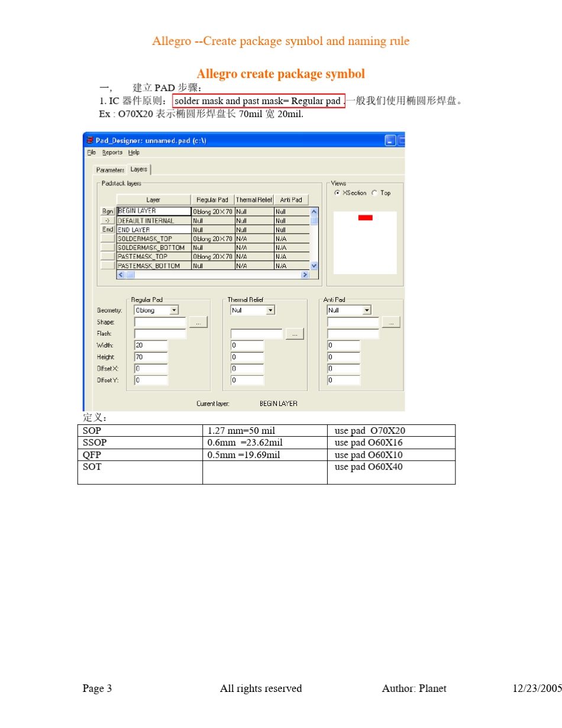Click the Regular Pad Offset X field
The height and width of the screenshot is (728, 562).
(151, 368)
